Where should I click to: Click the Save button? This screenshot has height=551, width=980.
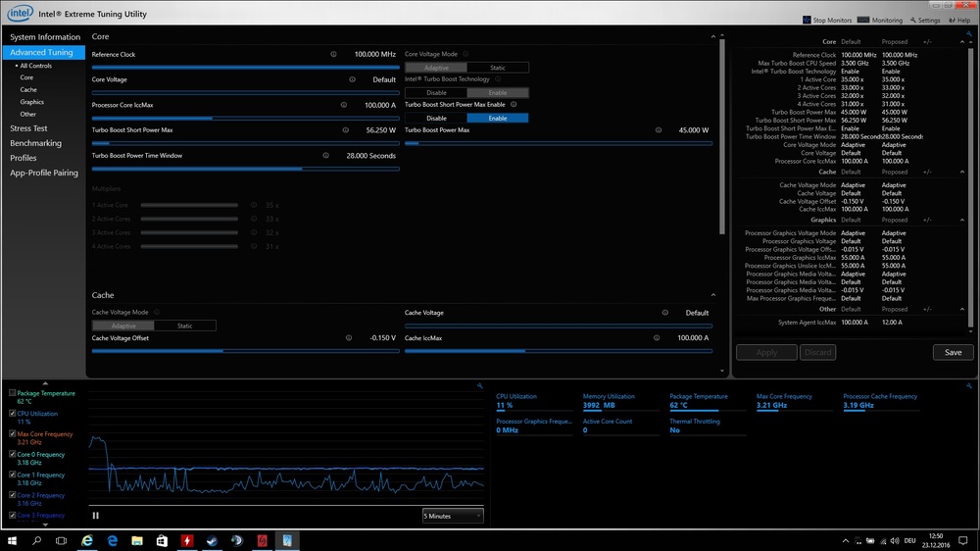tap(953, 352)
